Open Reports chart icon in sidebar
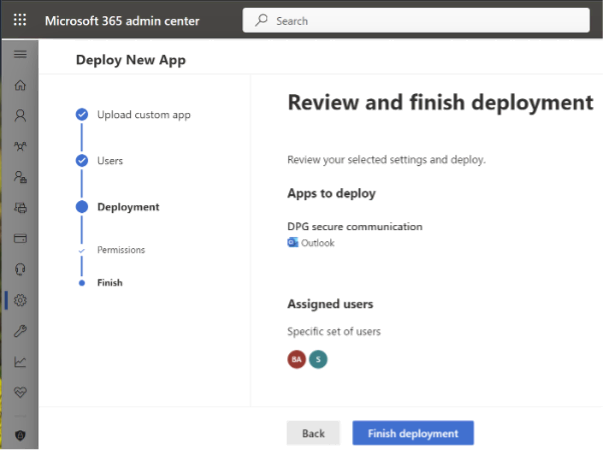The width and height of the screenshot is (604, 450). click(x=20, y=362)
